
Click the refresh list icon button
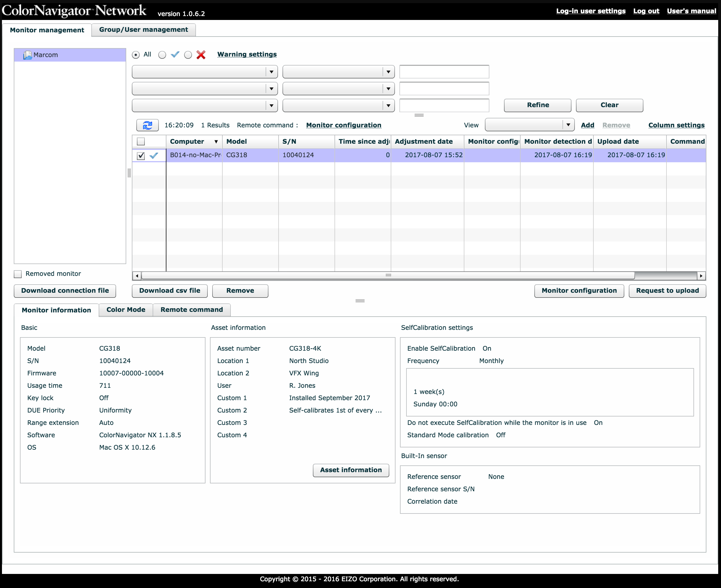click(147, 125)
